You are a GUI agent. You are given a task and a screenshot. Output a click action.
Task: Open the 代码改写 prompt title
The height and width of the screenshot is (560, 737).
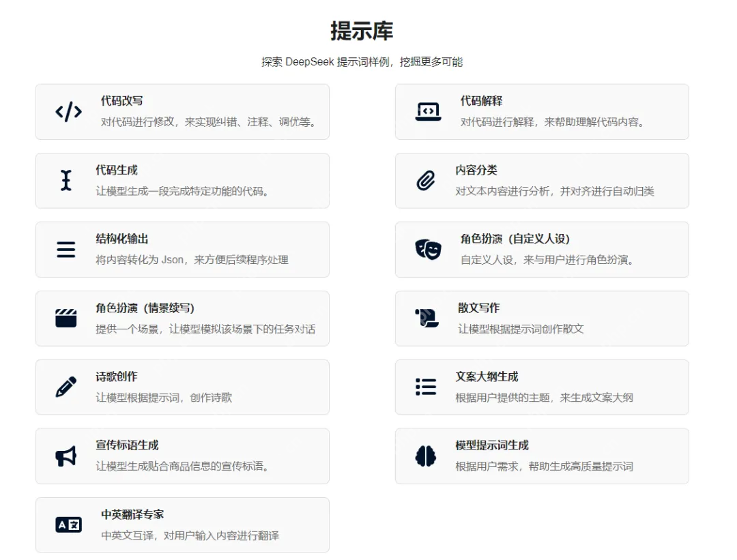point(121,101)
